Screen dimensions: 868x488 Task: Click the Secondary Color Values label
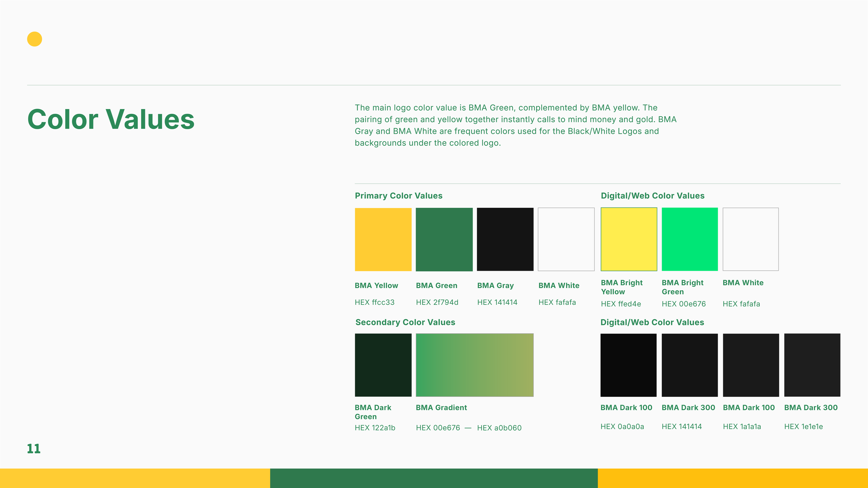(405, 322)
